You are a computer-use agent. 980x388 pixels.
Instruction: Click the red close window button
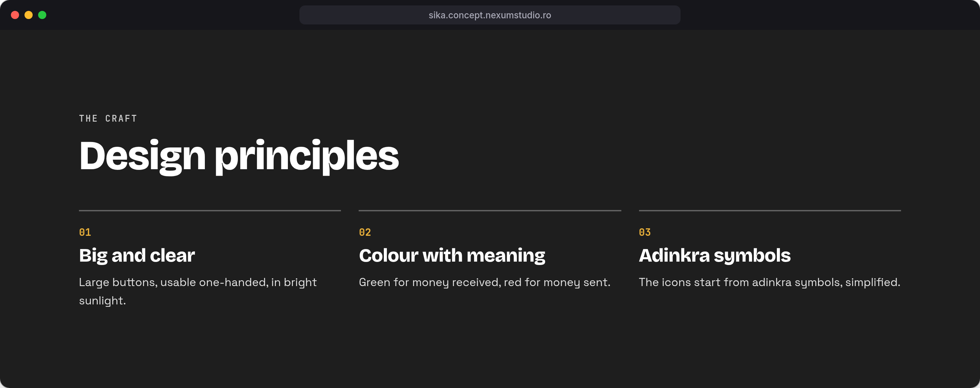[x=15, y=15]
